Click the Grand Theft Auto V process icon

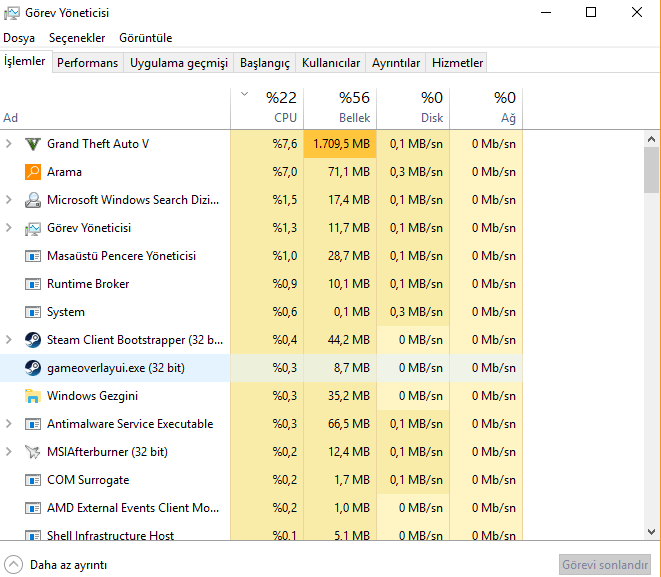click(32, 144)
